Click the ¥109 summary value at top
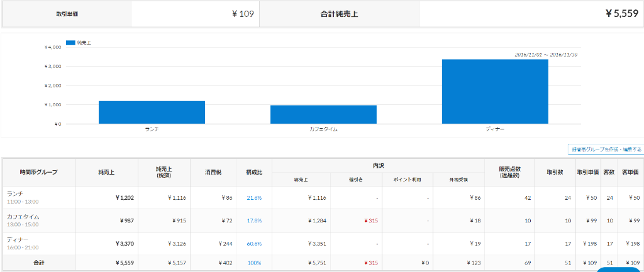 (x=243, y=14)
